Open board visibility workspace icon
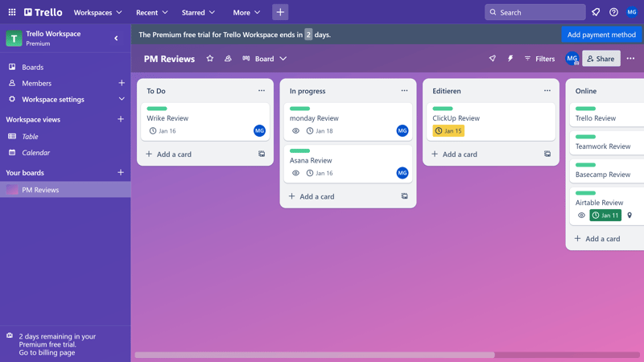 [x=228, y=59]
